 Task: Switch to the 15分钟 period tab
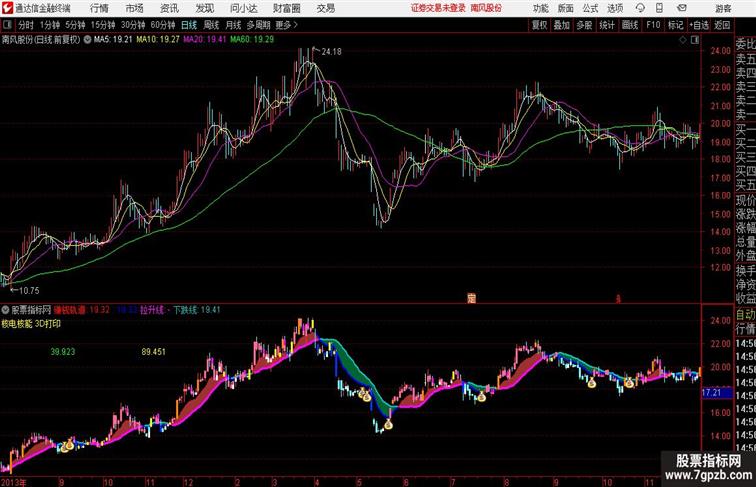point(103,25)
